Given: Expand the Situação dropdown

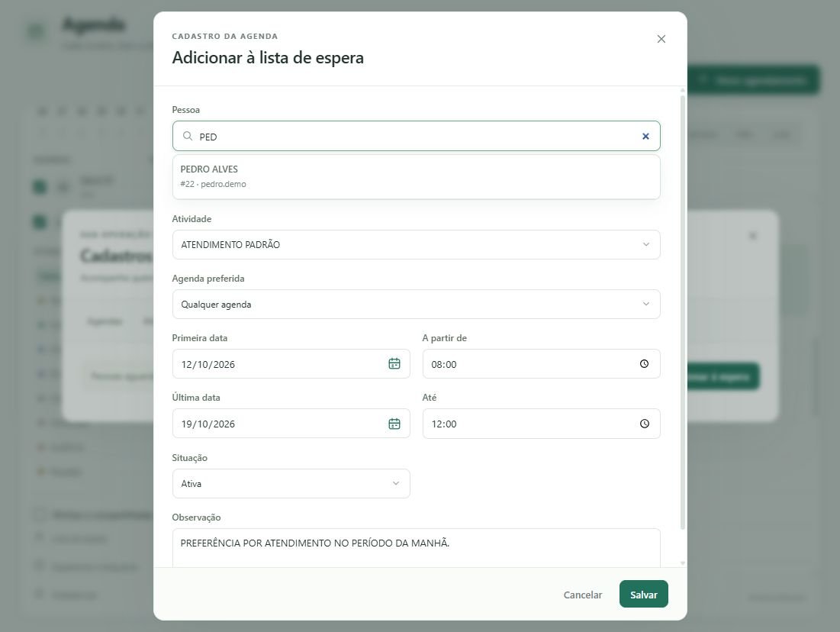Looking at the screenshot, I should click(x=291, y=483).
